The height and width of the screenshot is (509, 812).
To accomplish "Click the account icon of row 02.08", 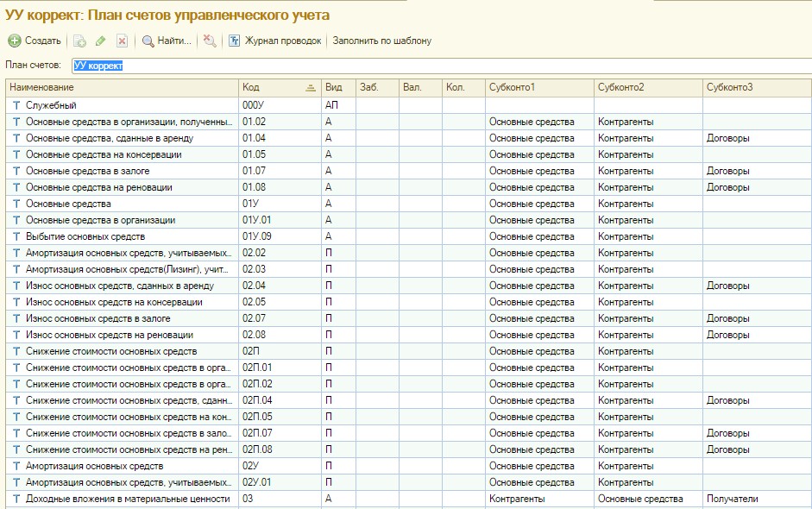I will [x=16, y=335].
